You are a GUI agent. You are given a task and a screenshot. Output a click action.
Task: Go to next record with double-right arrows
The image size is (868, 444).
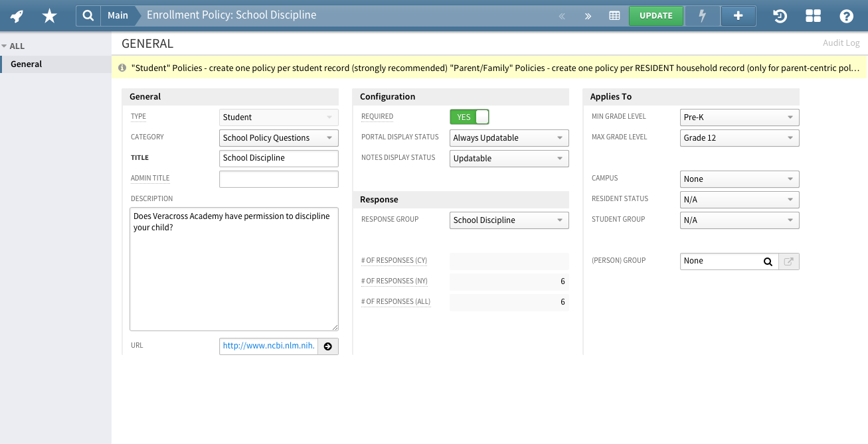point(588,16)
